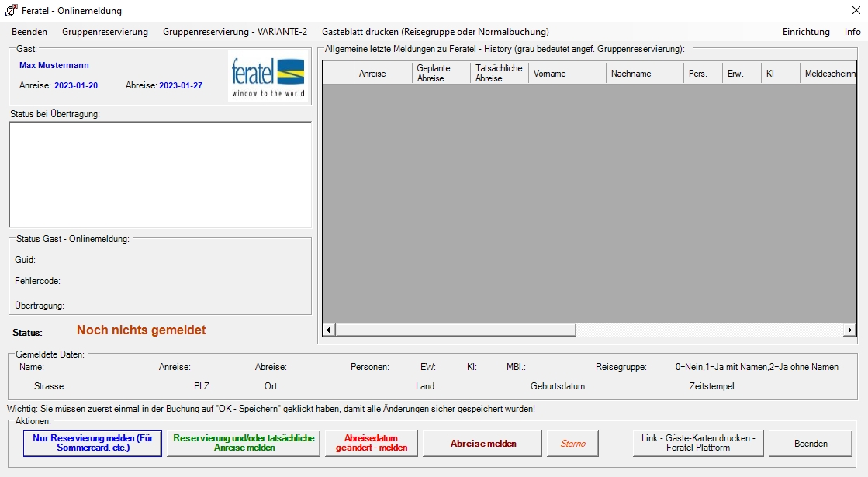The image size is (868, 477).
Task: Open Gästeblatt drucken menu item
Action: (x=435, y=32)
